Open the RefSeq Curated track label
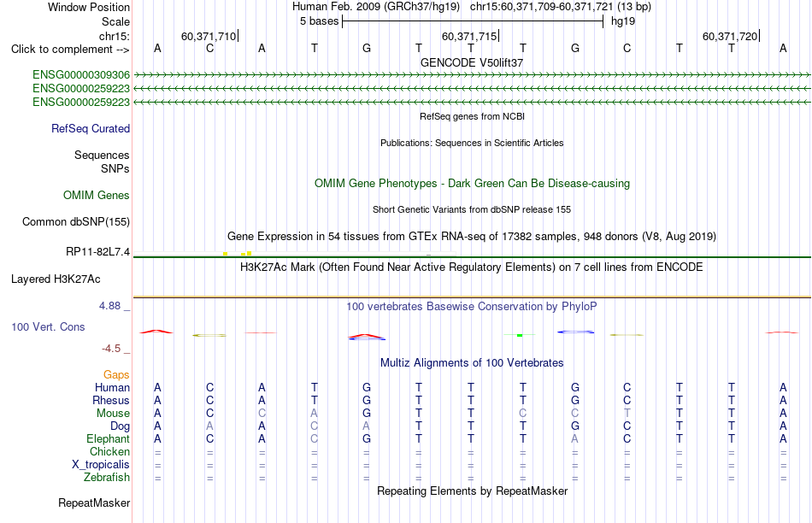812x523 pixels. point(91,128)
